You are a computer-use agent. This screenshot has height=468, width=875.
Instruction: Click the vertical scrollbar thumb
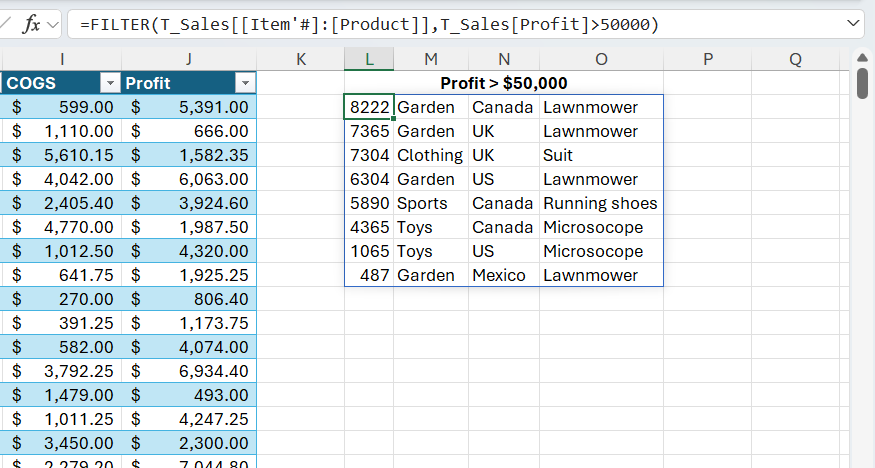pyautogui.click(x=862, y=83)
